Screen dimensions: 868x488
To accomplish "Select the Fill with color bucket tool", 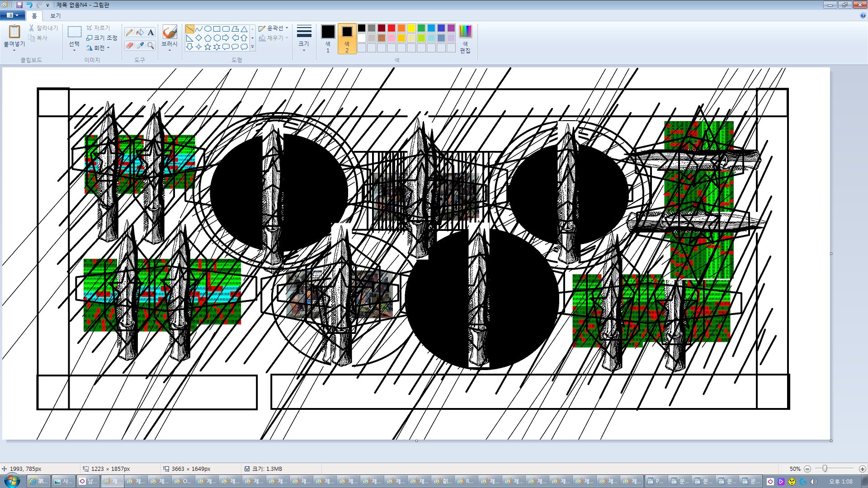I will click(x=140, y=32).
